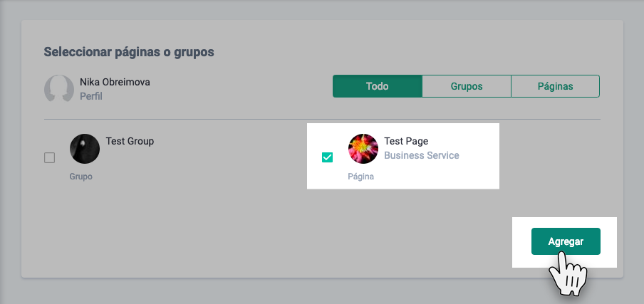
Task: Click the Test Page flower avatar
Action: (363, 149)
